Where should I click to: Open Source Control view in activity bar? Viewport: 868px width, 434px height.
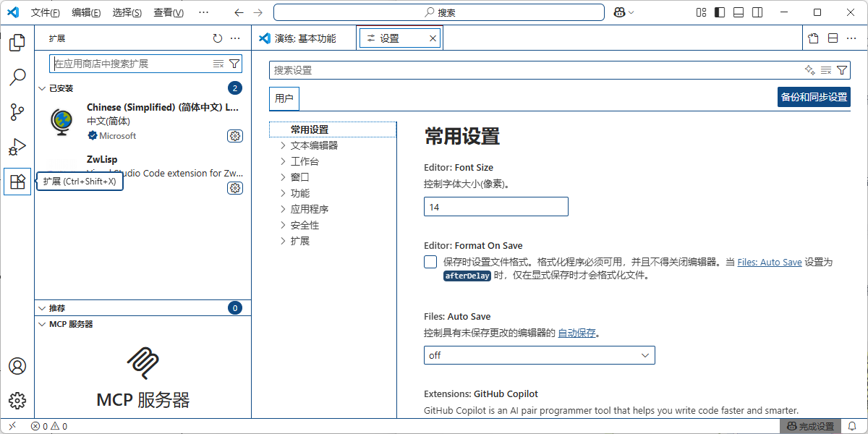[x=17, y=112]
